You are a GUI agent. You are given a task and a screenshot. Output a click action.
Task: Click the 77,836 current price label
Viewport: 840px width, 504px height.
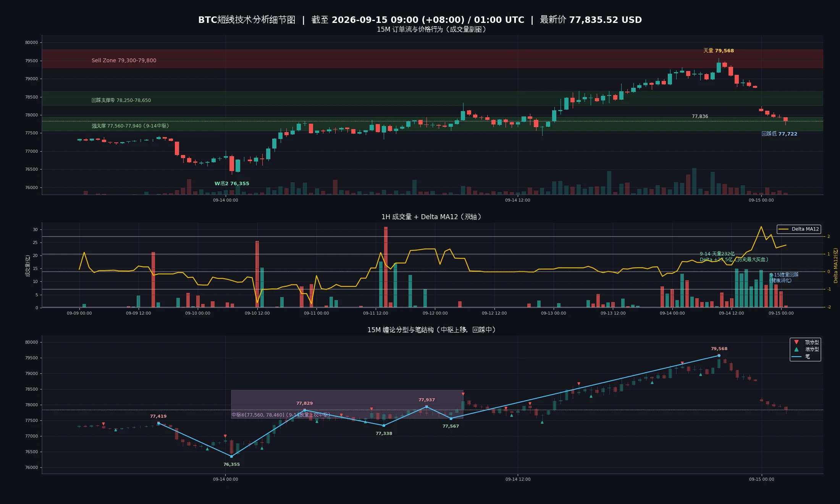pos(700,116)
